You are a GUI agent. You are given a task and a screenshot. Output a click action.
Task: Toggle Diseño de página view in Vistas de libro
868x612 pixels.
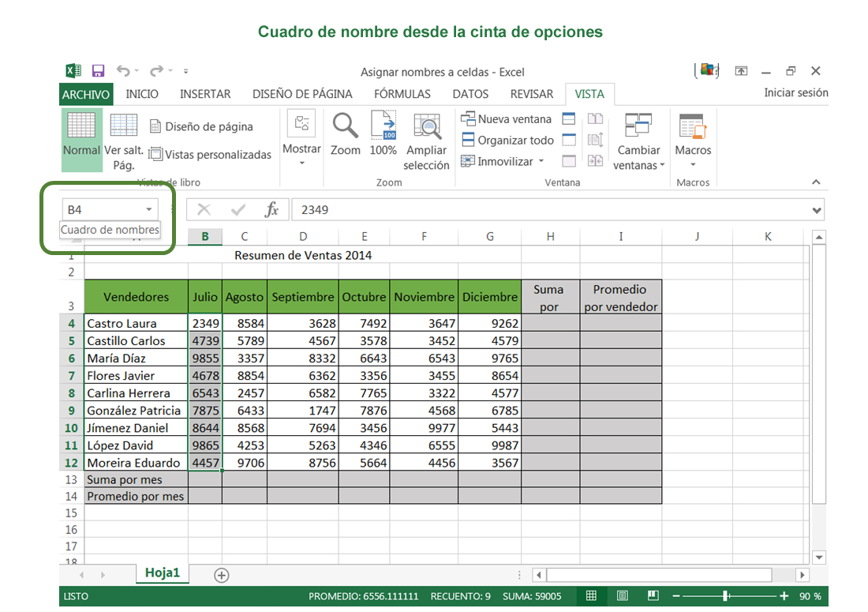201,126
